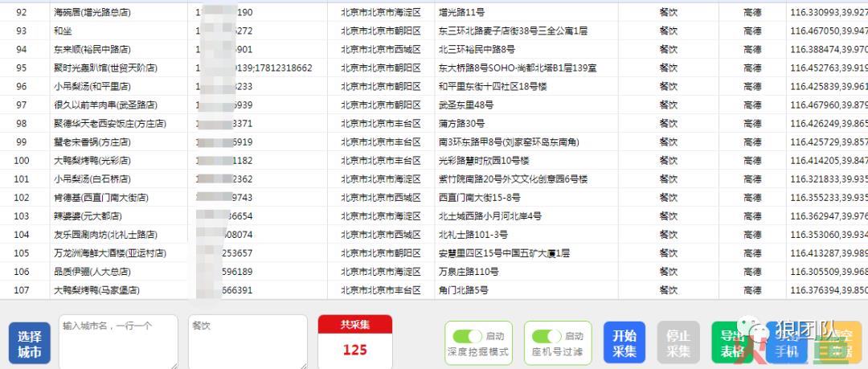868x369 pixels.
Task: Click the address 光彩路慧时欣园10号楼
Action: click(484, 161)
